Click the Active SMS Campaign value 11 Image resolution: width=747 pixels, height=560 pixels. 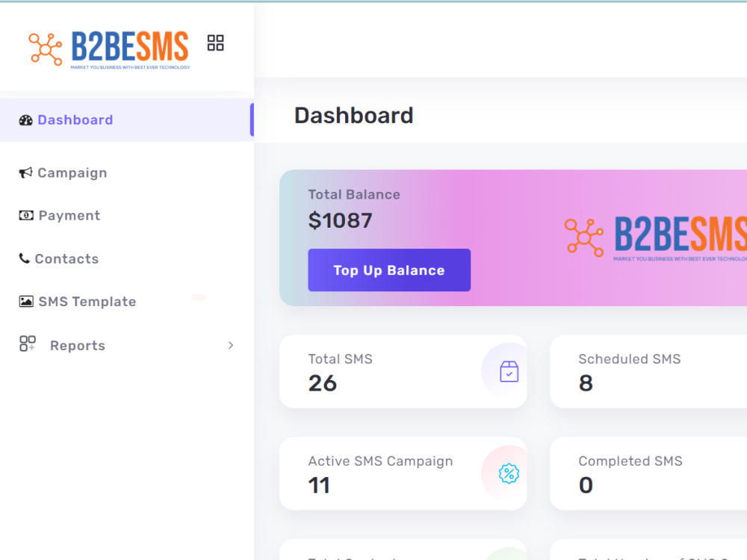click(319, 485)
